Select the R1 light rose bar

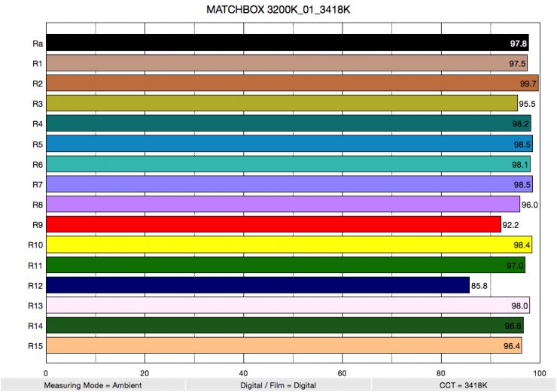tap(286, 63)
